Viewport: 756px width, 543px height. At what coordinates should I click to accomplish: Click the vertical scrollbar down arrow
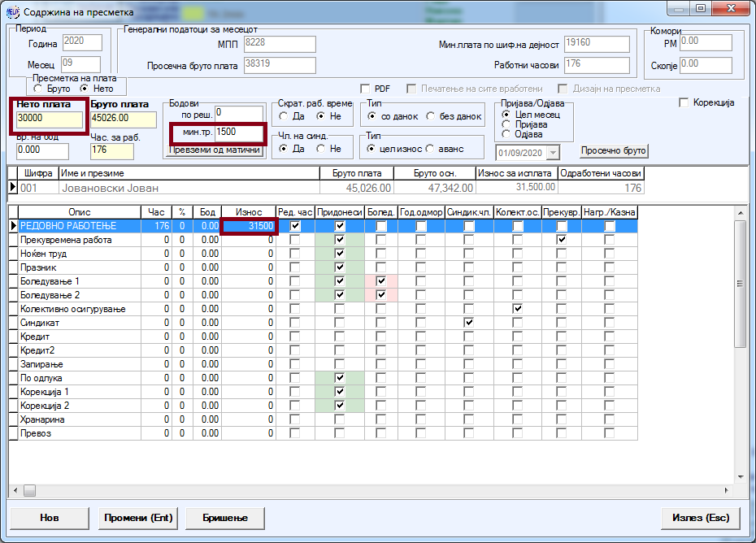point(741,477)
